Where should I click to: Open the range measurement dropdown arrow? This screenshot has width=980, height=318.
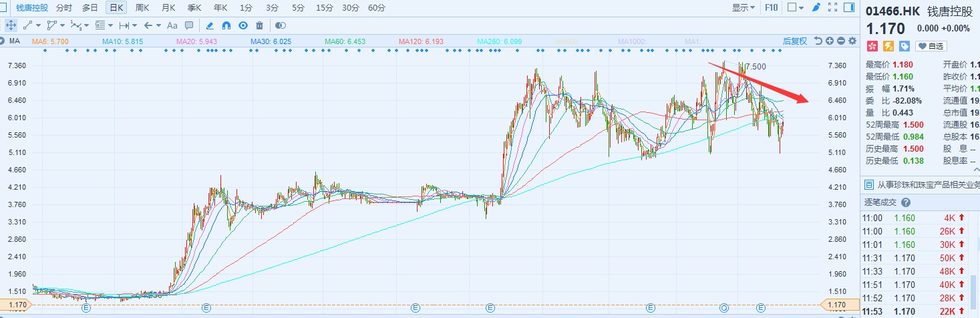pos(134,25)
